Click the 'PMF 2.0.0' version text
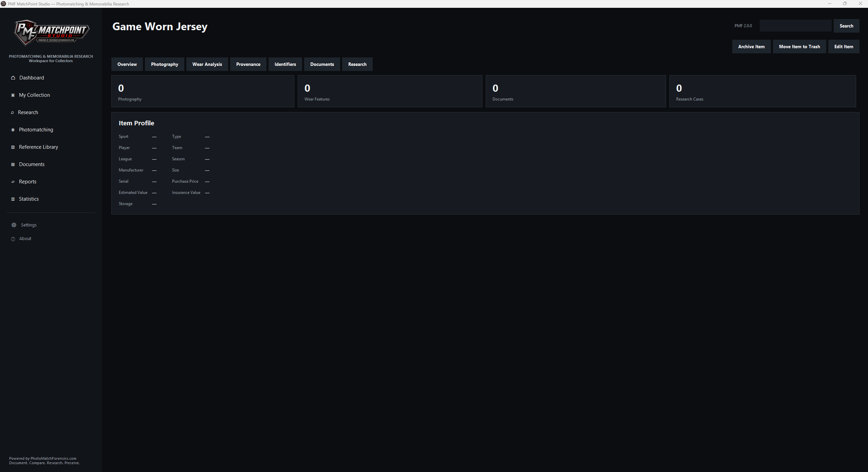The height and width of the screenshot is (472, 868). (x=743, y=26)
